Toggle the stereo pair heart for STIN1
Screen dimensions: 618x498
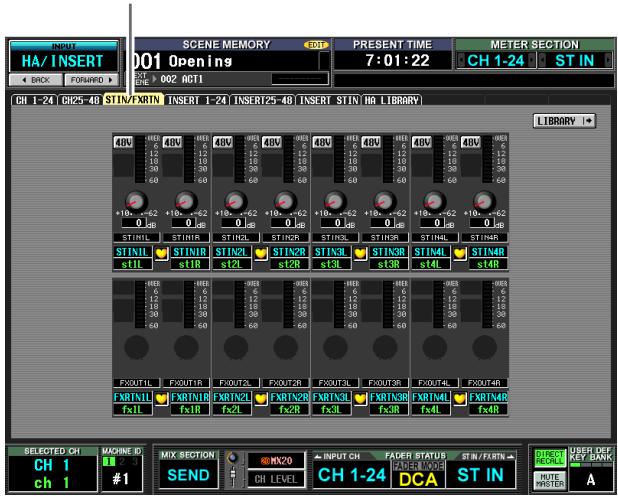[161, 253]
